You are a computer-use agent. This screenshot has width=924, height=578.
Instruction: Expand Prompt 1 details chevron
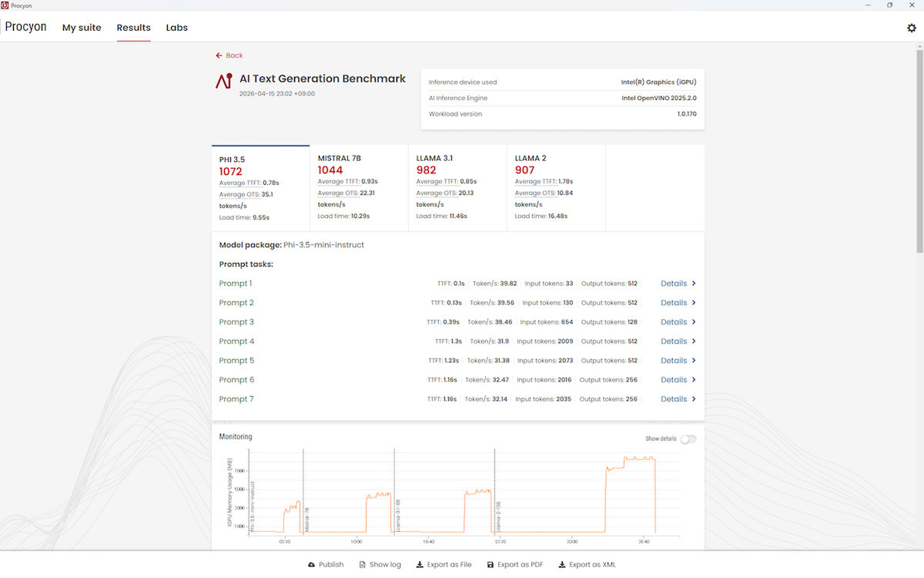[694, 284]
